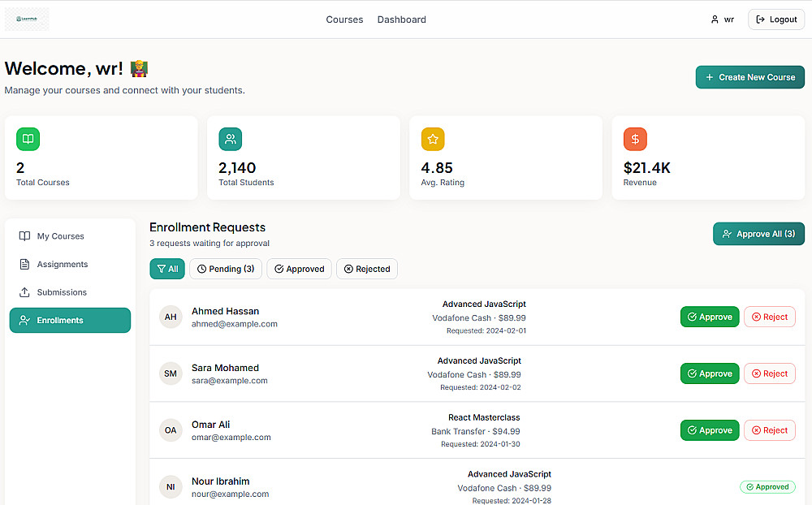Approve Sara Mohamed's enrollment request
This screenshot has width=812, height=505.
coord(710,373)
